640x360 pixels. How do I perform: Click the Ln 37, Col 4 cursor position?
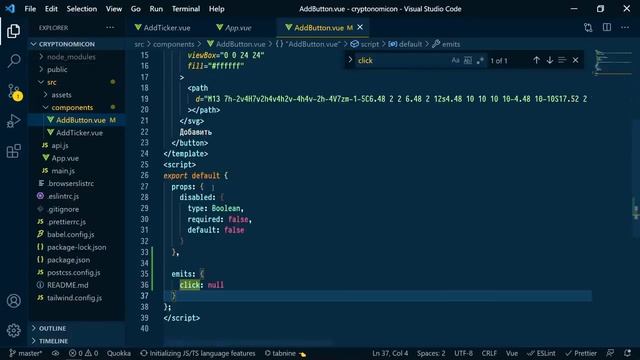point(390,353)
